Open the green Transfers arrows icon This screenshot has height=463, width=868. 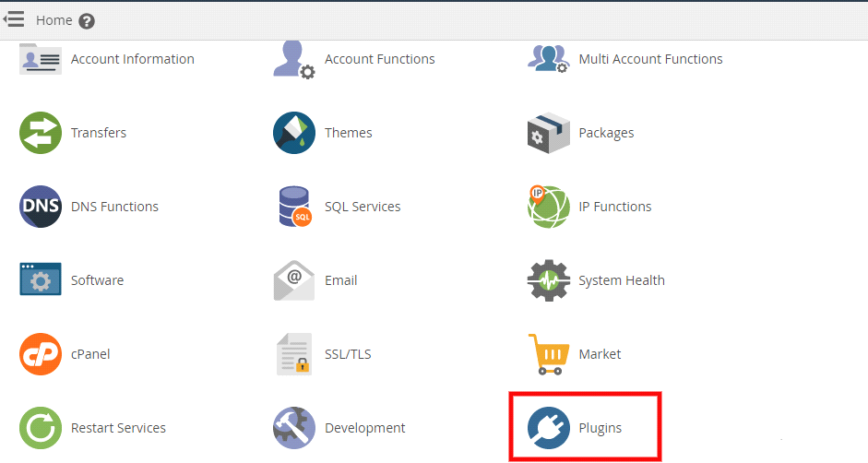pyautogui.click(x=41, y=133)
